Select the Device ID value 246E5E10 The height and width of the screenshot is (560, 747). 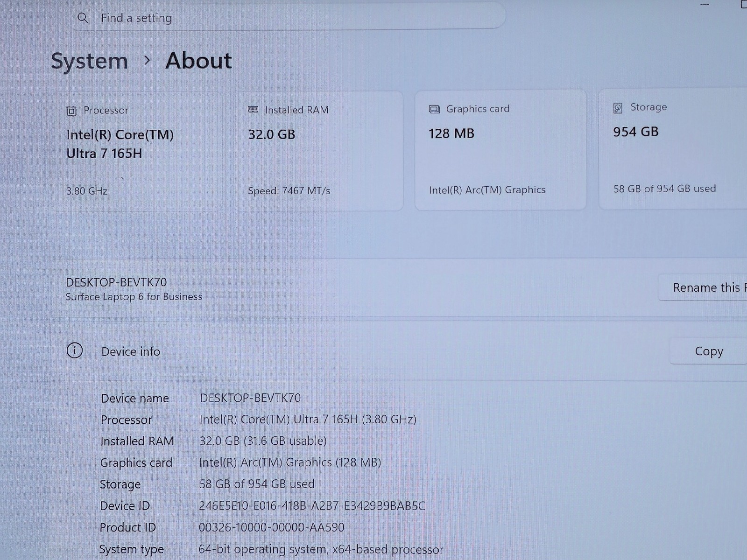click(312, 506)
